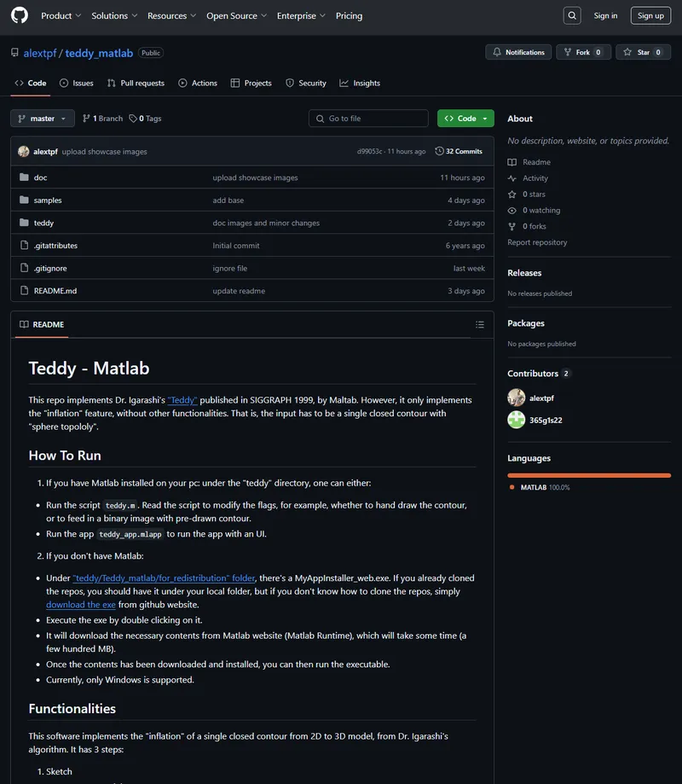Image resolution: width=682 pixels, height=784 pixels.
Task: Click the "Teddy" paper hyperlink
Action: [x=182, y=399]
